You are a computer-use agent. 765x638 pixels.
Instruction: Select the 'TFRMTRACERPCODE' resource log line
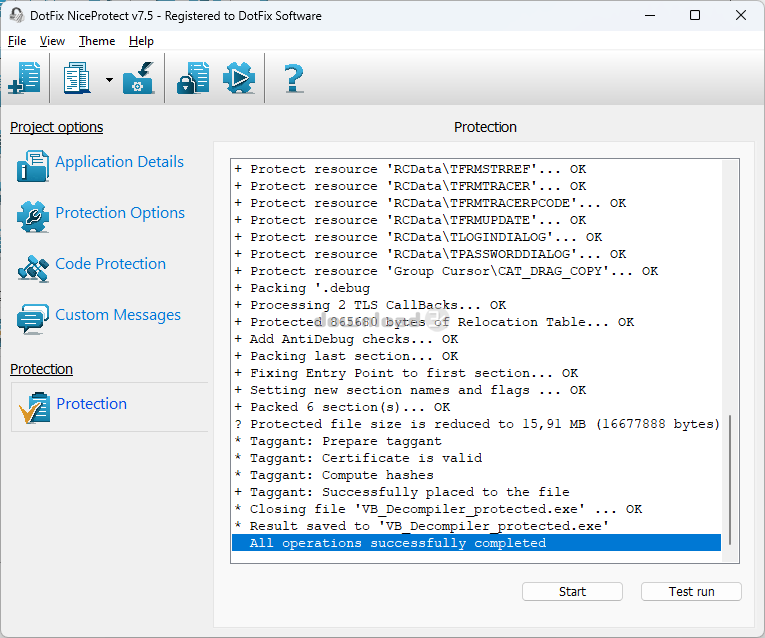(476, 202)
